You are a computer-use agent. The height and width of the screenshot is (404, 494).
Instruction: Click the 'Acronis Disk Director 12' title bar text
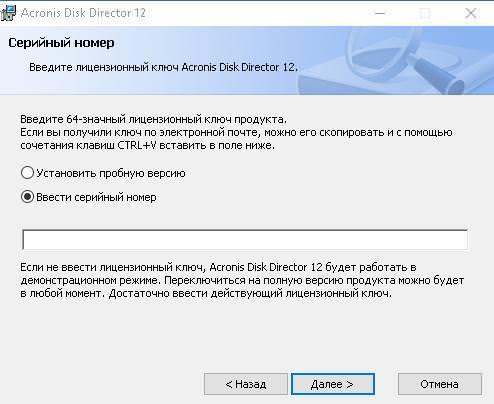point(83,13)
